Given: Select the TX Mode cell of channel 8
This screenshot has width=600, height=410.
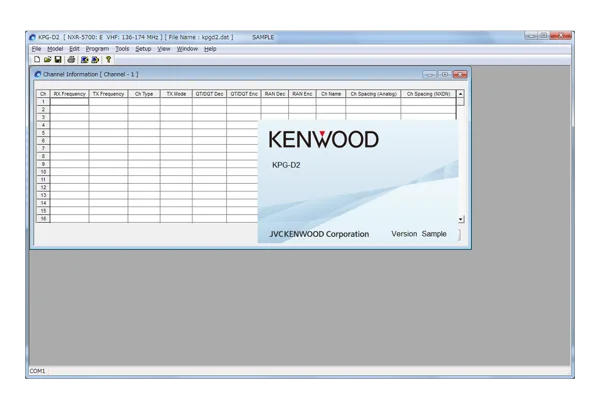Looking at the screenshot, I should coord(176,156).
